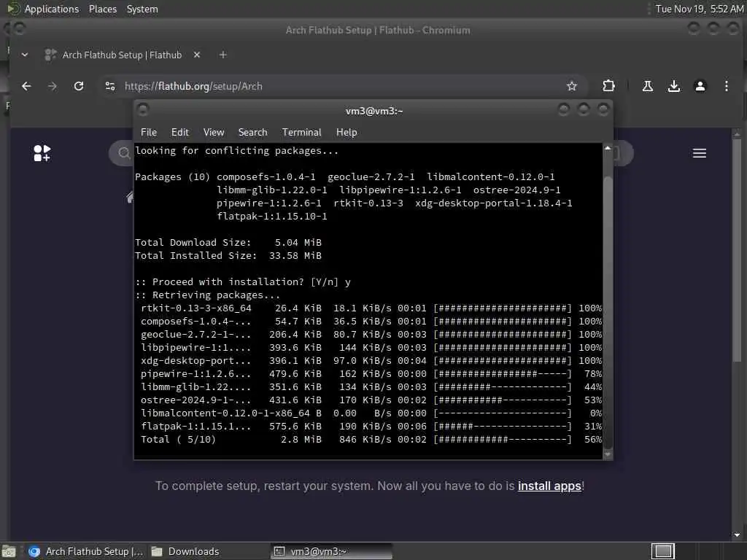Open the System menu
Viewport: 747px width, 560px height.
(x=142, y=9)
